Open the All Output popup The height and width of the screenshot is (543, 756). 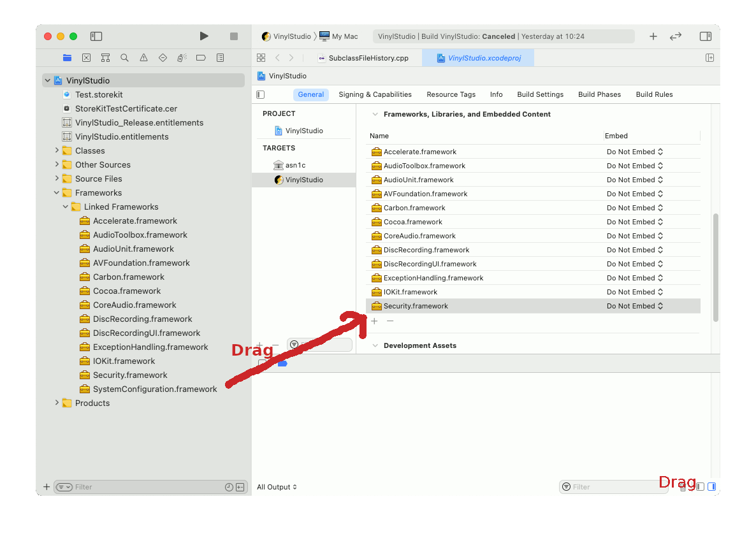click(277, 487)
